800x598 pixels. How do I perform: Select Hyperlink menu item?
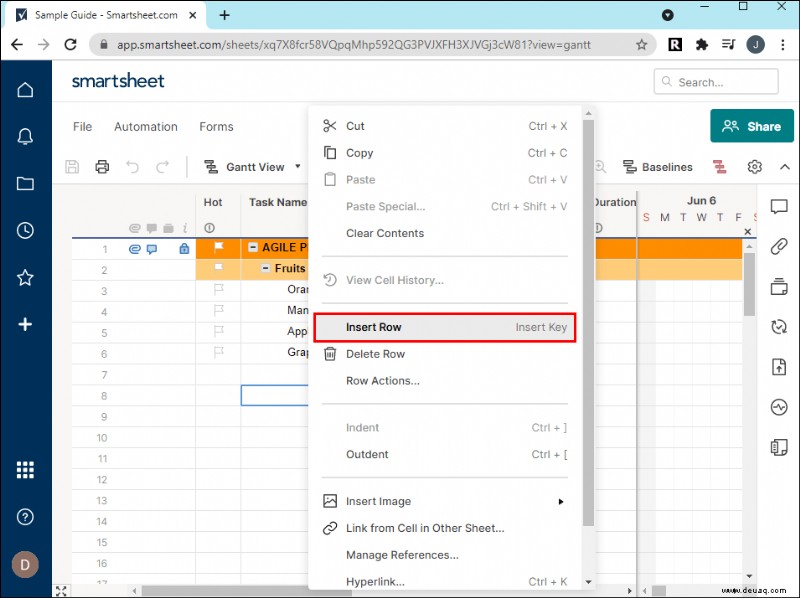[444, 582]
